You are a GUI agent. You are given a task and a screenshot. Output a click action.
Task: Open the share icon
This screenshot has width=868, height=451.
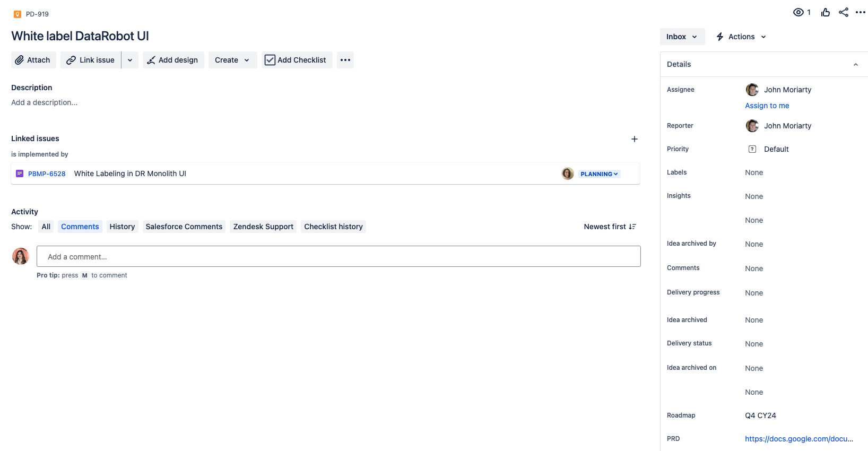click(x=844, y=12)
